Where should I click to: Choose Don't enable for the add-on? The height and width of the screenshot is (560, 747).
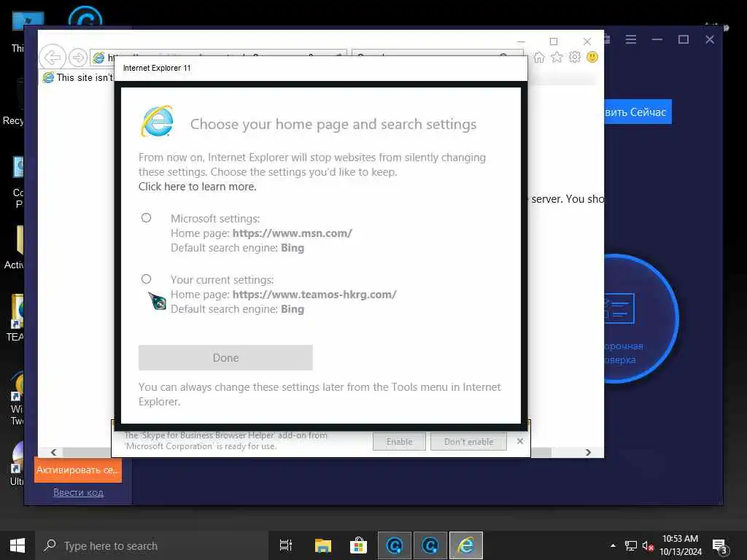click(468, 441)
